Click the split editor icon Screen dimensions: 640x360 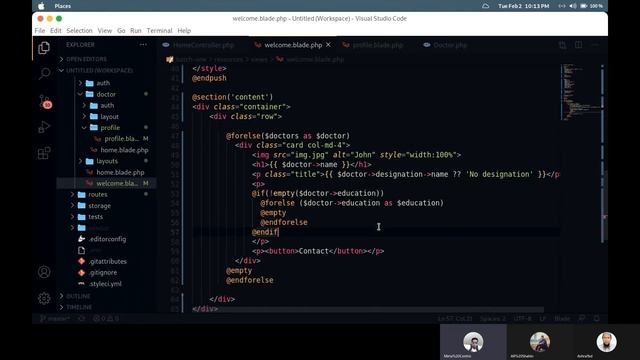point(578,45)
